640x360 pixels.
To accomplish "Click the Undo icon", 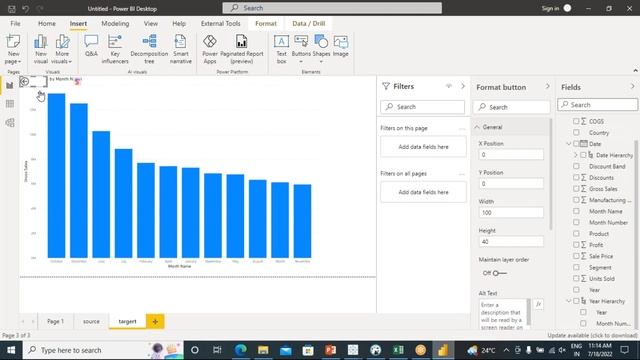I will (x=26, y=9).
